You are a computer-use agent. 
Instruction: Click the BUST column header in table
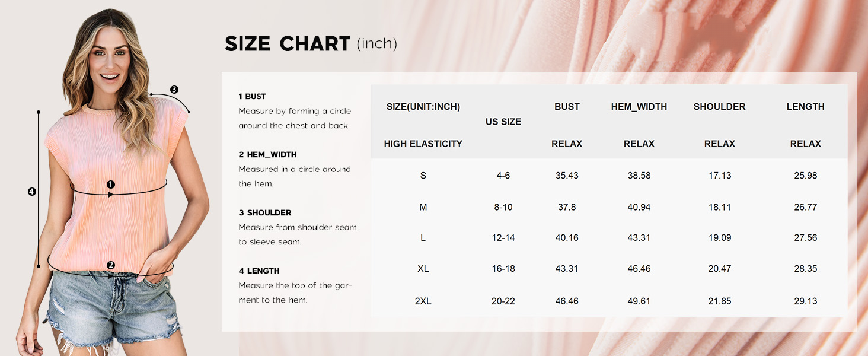click(x=567, y=107)
